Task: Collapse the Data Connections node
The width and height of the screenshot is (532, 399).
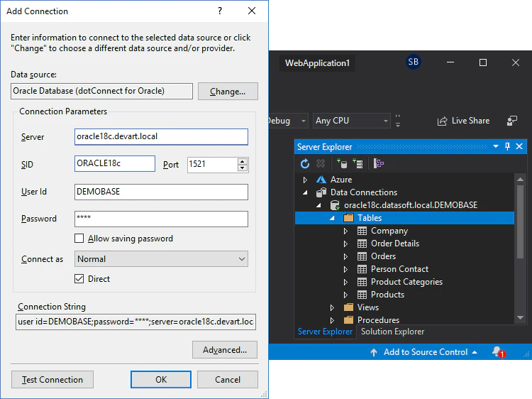Action: point(305,192)
